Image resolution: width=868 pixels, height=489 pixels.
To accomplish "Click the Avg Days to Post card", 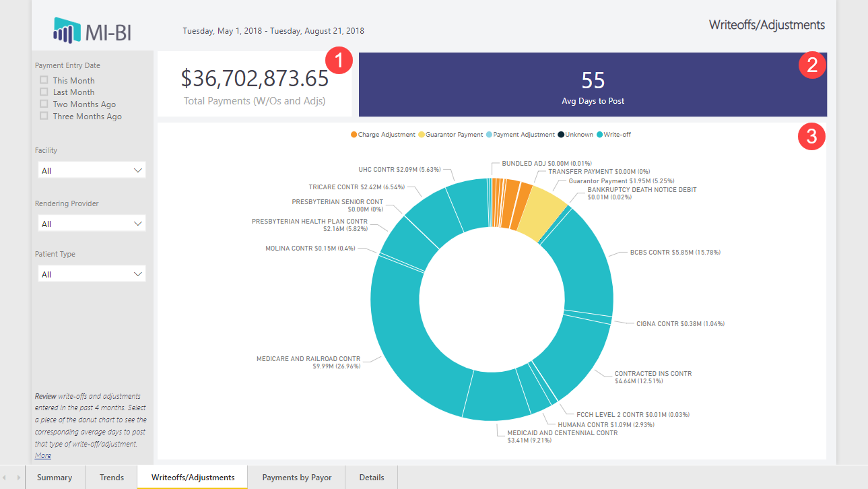I will tap(593, 86).
